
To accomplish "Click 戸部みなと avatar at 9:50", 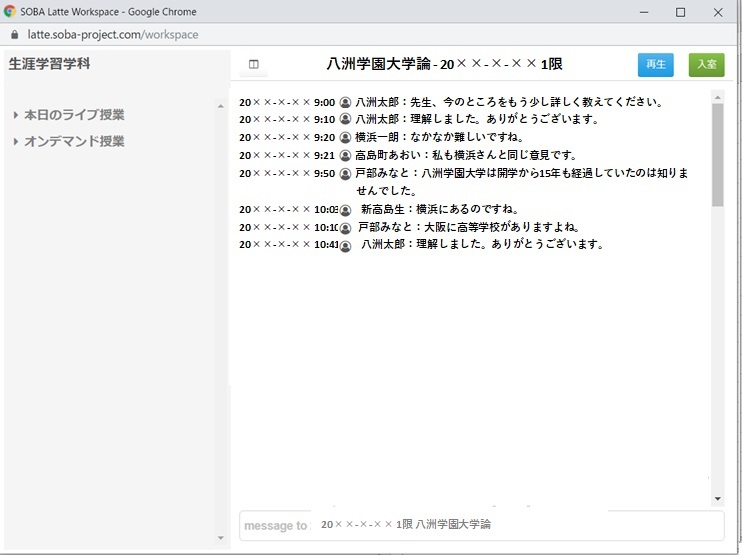I will pyautogui.click(x=345, y=174).
